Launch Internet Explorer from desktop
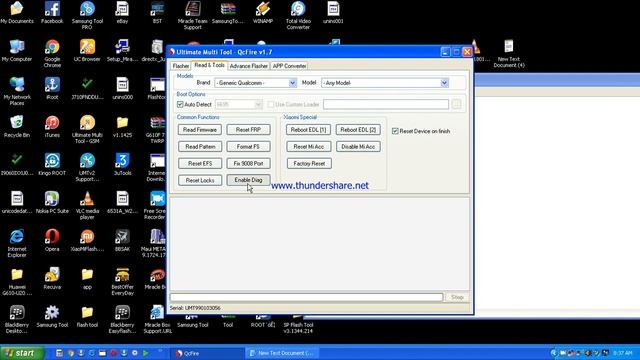Image resolution: width=640 pixels, height=360 pixels. 17,243
